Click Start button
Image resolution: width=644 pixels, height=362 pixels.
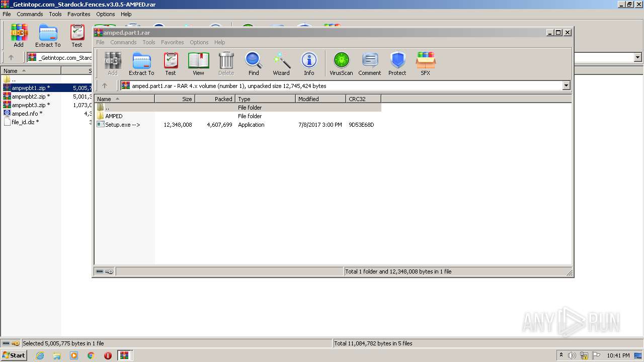pos(14,355)
